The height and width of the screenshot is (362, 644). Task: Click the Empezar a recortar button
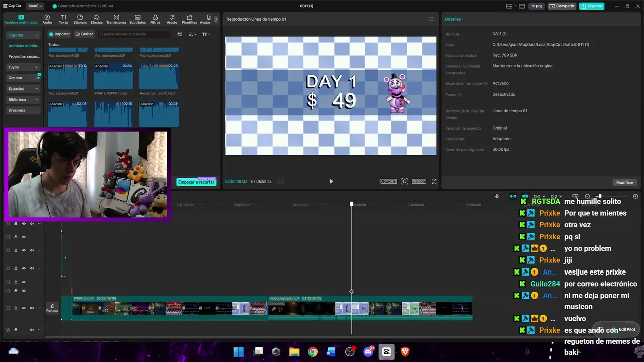coord(196,182)
